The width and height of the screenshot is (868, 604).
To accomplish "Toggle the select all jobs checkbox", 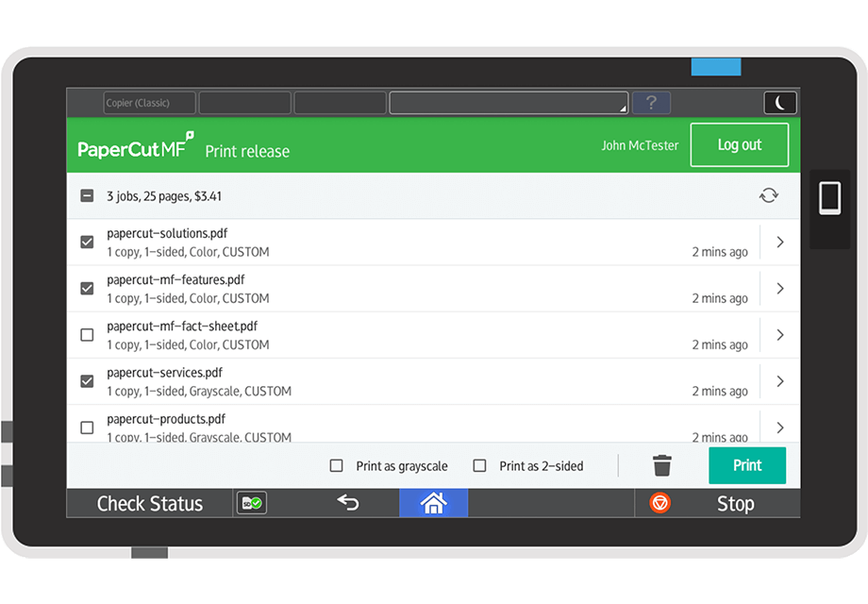I will pyautogui.click(x=87, y=196).
